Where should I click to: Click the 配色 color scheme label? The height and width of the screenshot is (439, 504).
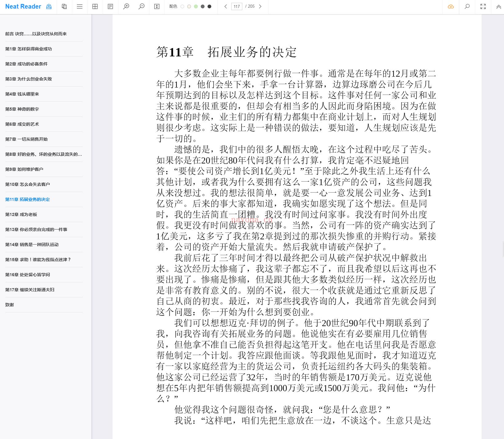(x=173, y=6)
